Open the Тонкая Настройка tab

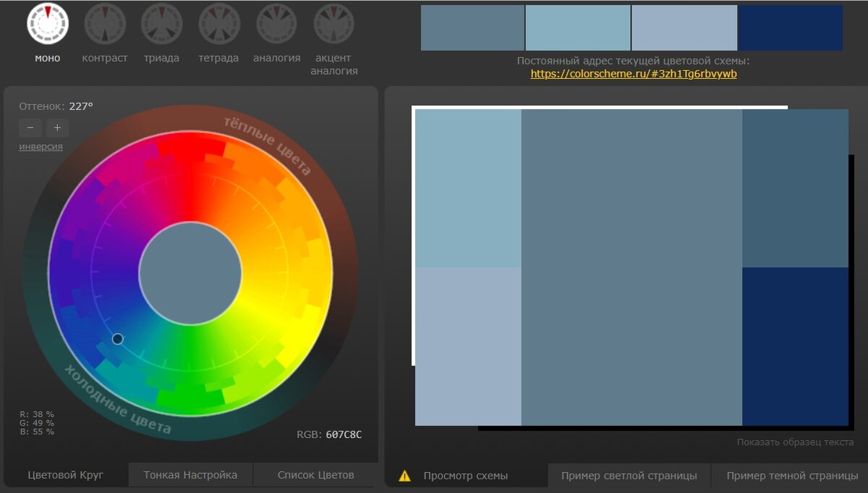[x=190, y=475]
